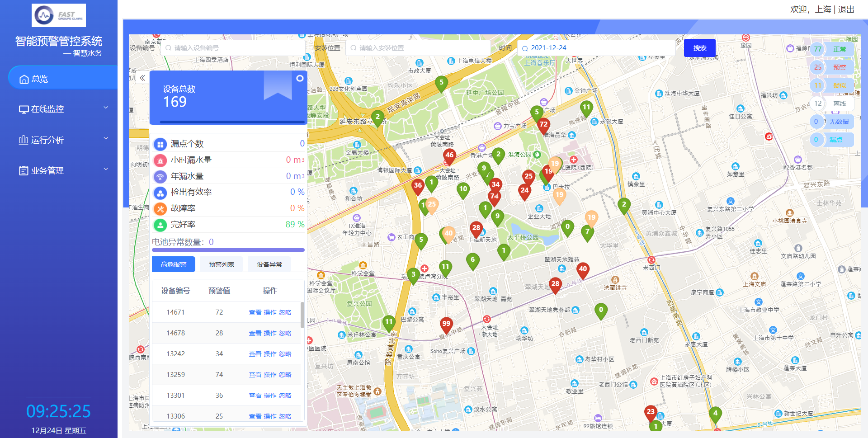Click the 漏点个数 grid icon
The height and width of the screenshot is (438, 868).
[160, 144]
